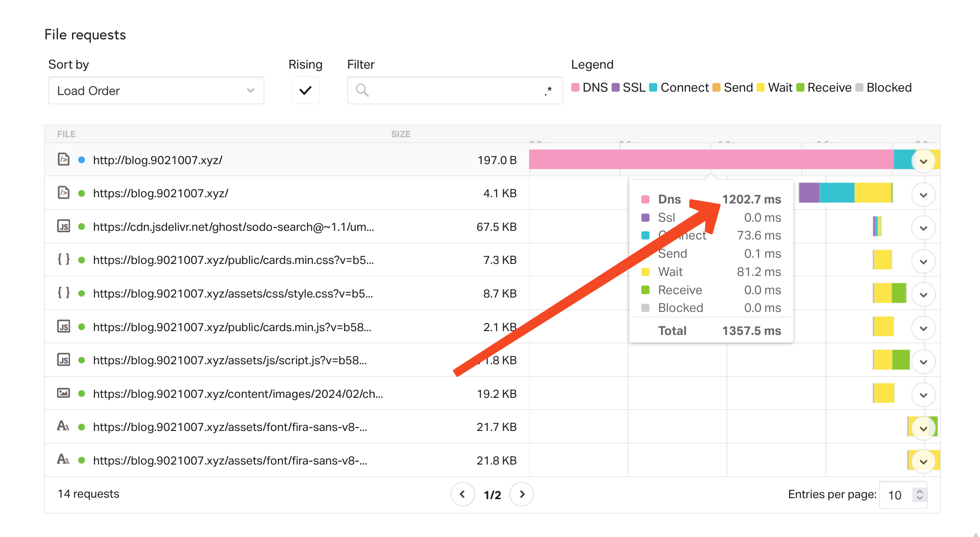Click the 1202.7 ms Dns value in tooltip

click(x=752, y=199)
